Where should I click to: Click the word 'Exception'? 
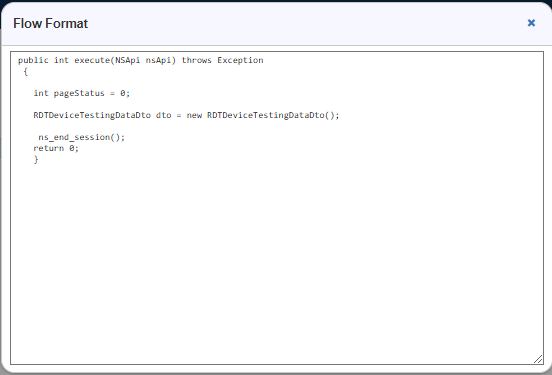pos(240,60)
